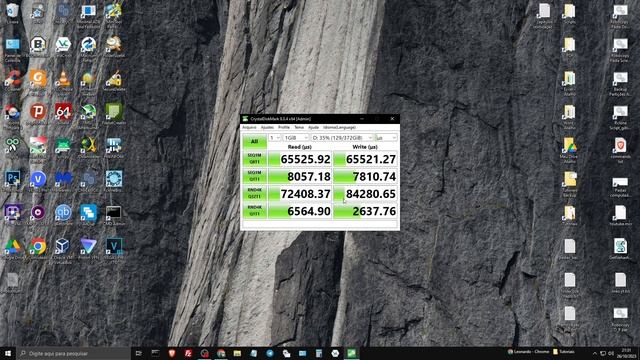The height and width of the screenshot is (360, 640).
Task: Open the Arquivo menu in CrystalDiskMark
Action: click(249, 127)
